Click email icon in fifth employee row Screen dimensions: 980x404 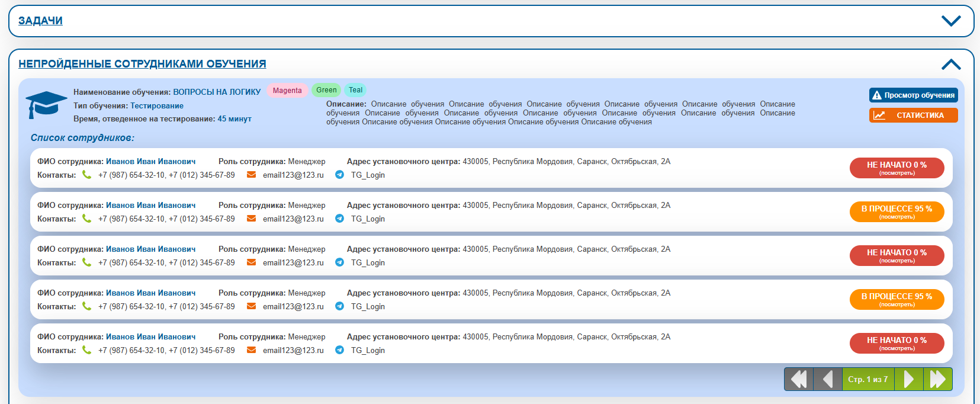(x=251, y=350)
